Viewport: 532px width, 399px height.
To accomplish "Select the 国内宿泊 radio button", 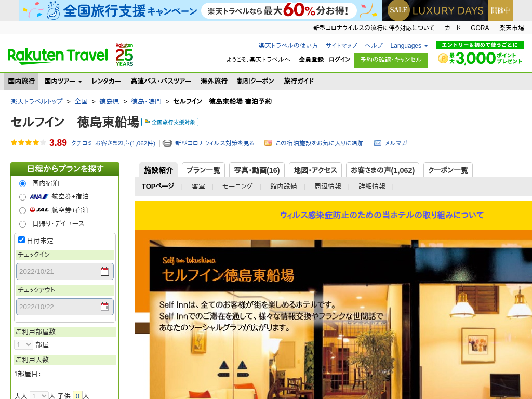I will click(x=22, y=183).
